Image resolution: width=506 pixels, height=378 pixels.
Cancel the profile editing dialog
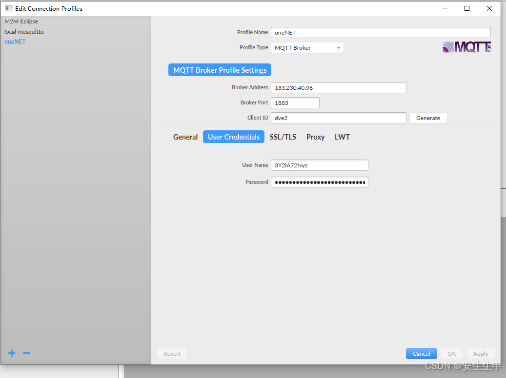click(x=421, y=354)
